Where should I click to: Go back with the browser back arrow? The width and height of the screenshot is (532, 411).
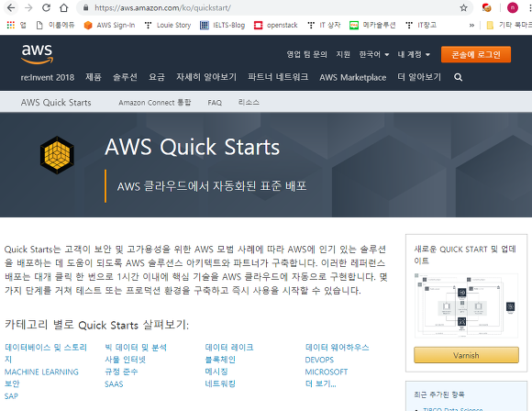11,8
